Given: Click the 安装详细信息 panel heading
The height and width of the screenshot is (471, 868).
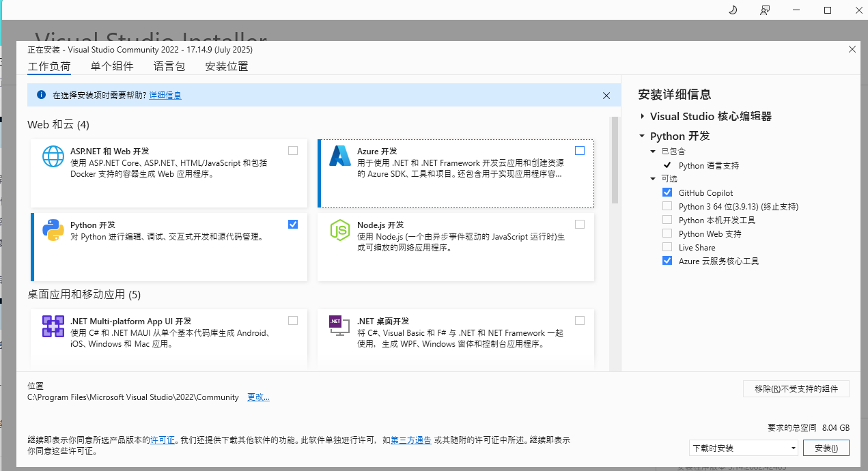Looking at the screenshot, I should point(675,94).
